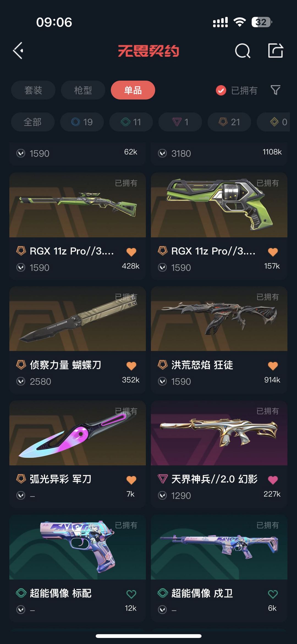The image size is (297, 644).
Task: Filter by blue tier showing 19
Action: pyautogui.click(x=82, y=122)
